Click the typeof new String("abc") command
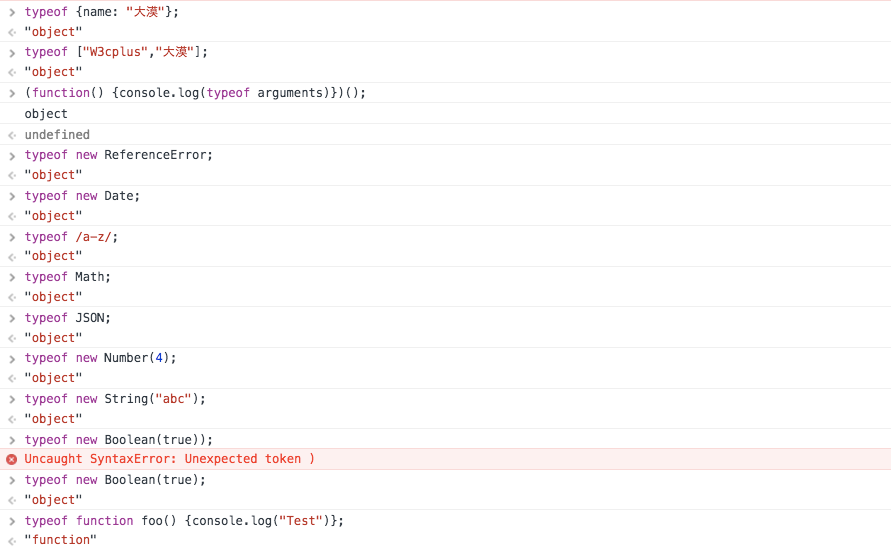891x548 pixels. point(115,399)
